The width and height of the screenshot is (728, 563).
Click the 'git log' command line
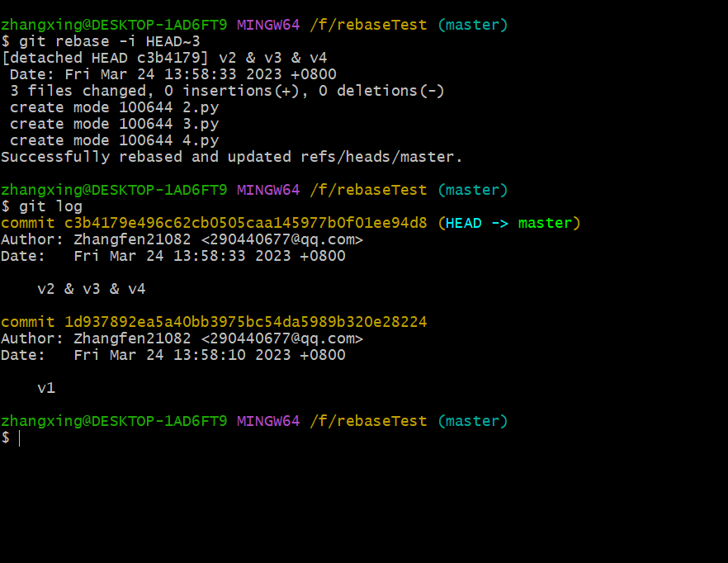[x=42, y=206]
